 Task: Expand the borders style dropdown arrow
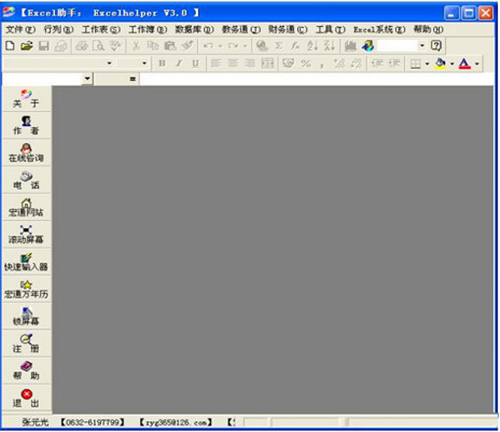(427, 63)
